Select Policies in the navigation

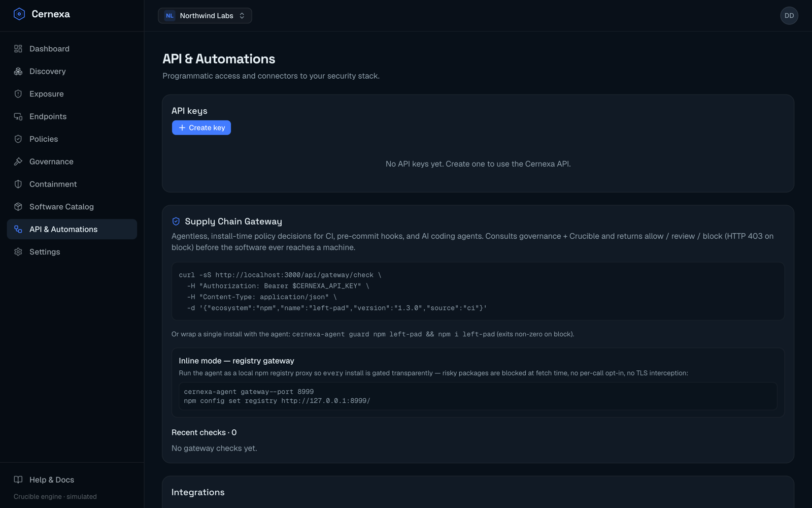coord(72,139)
